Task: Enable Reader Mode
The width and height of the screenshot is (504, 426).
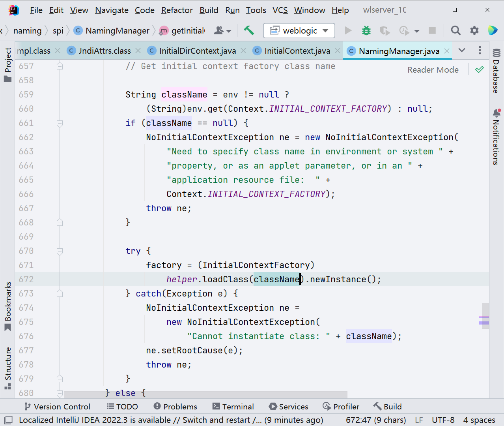Action: [x=433, y=69]
